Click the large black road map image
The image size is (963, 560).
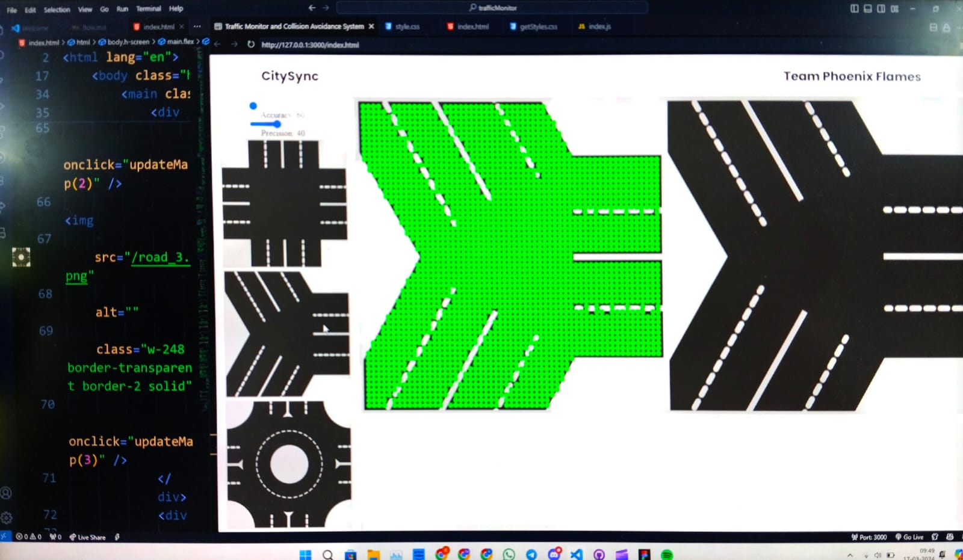click(x=816, y=256)
